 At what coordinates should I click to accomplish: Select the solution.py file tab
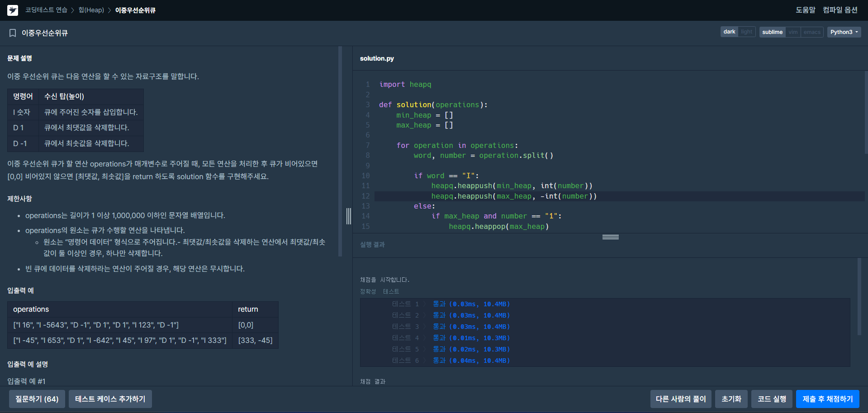click(x=377, y=58)
